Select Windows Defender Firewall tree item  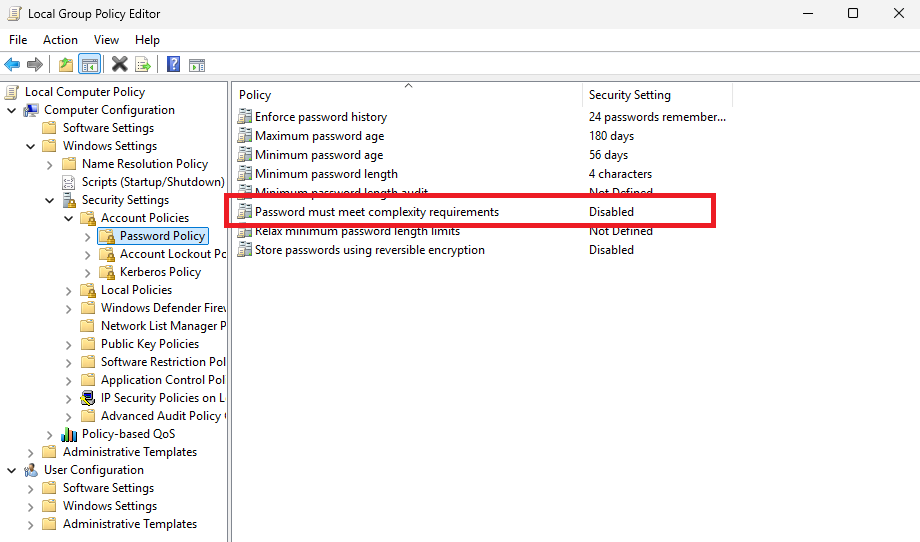coord(163,308)
